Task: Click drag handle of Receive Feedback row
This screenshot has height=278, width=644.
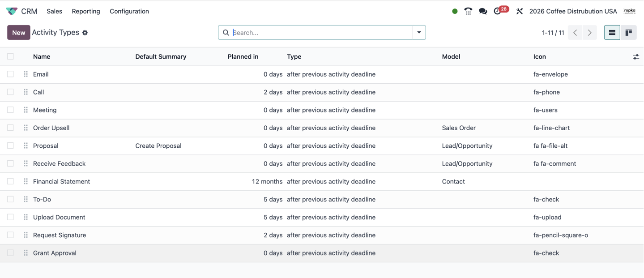Action: pos(26,164)
